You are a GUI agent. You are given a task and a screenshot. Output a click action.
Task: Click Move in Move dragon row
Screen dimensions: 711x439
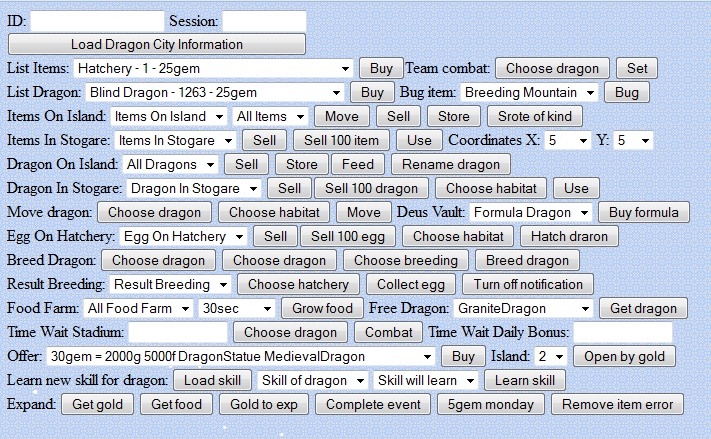tap(364, 213)
